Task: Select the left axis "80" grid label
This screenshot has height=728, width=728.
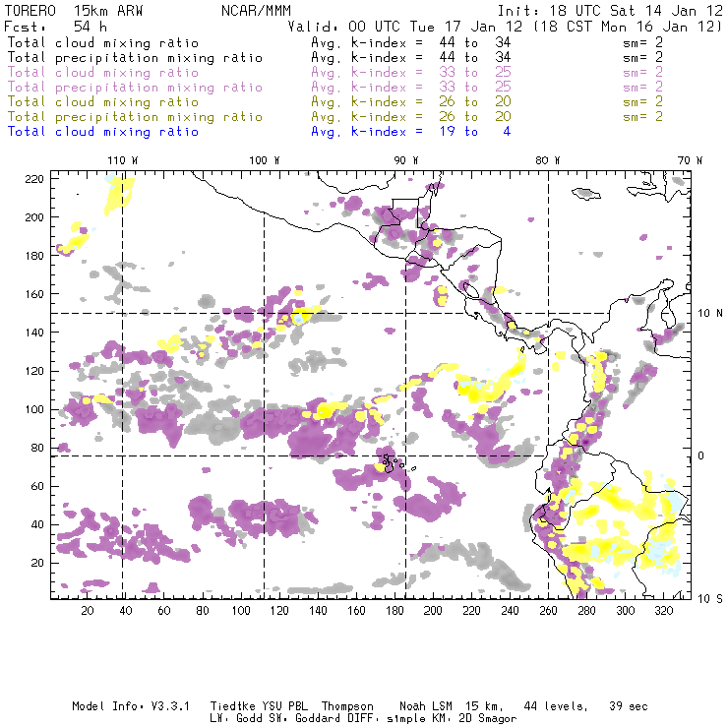Action: click(x=38, y=448)
